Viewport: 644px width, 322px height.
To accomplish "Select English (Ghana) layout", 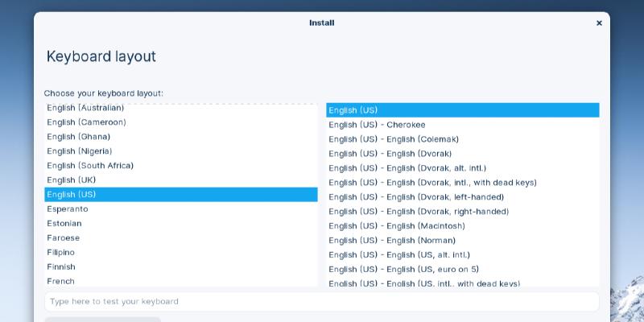I will pyautogui.click(x=79, y=137).
